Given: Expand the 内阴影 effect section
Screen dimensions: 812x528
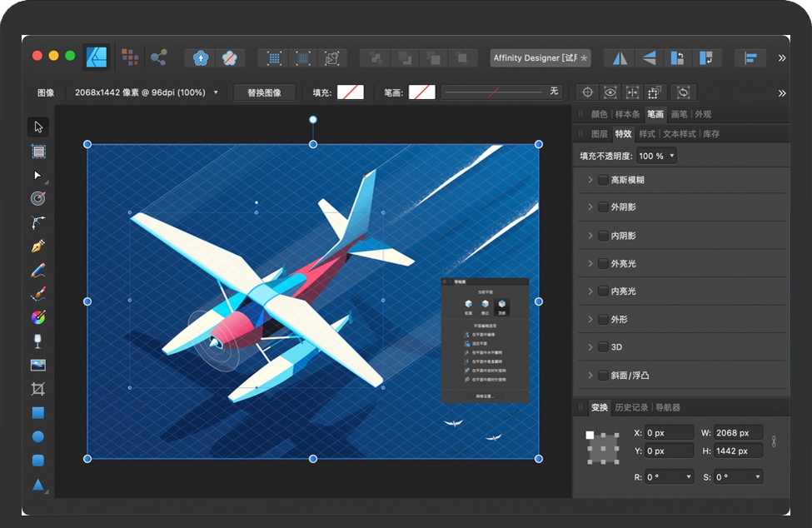Looking at the screenshot, I should 590,236.
